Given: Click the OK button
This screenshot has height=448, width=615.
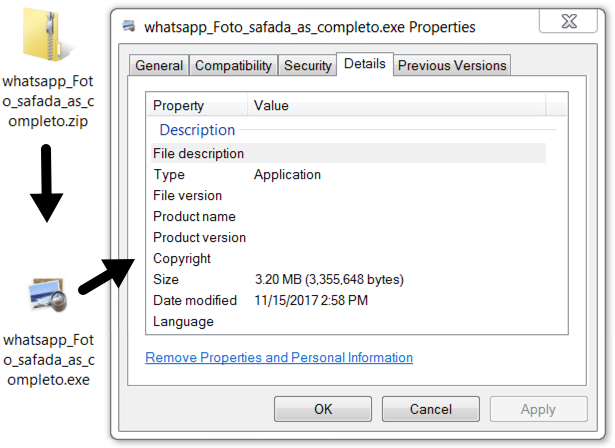Looking at the screenshot, I should (323, 409).
